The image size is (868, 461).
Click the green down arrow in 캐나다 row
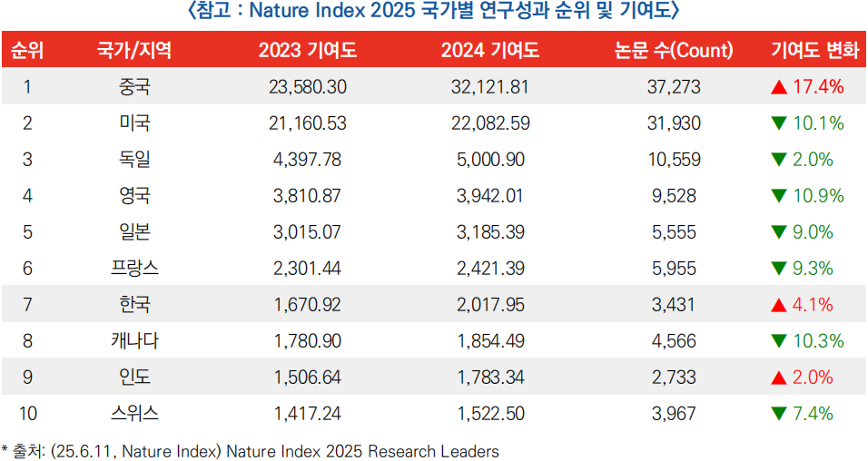[x=778, y=342]
